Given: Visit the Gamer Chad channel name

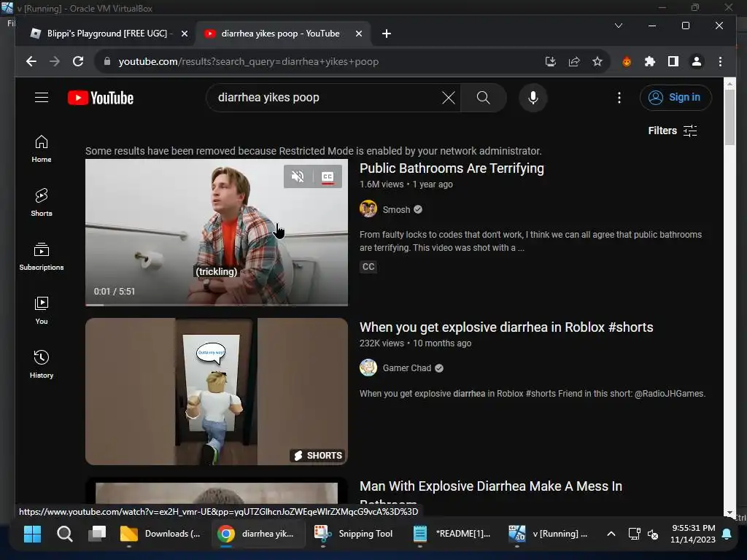Looking at the screenshot, I should point(407,368).
